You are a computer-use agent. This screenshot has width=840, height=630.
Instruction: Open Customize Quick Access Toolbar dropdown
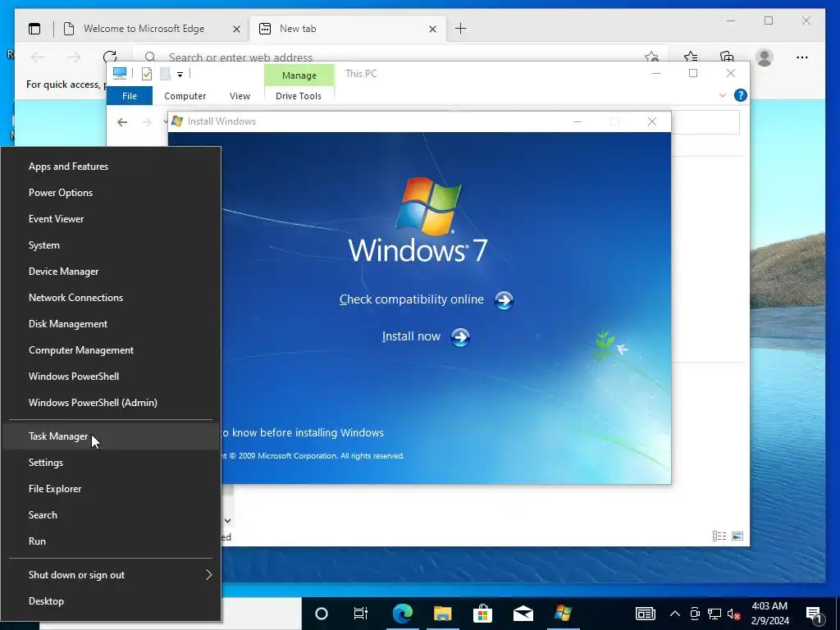(x=180, y=75)
